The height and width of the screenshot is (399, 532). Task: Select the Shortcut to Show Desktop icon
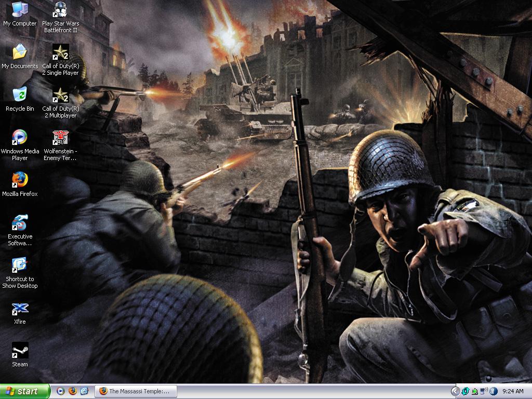click(x=20, y=273)
